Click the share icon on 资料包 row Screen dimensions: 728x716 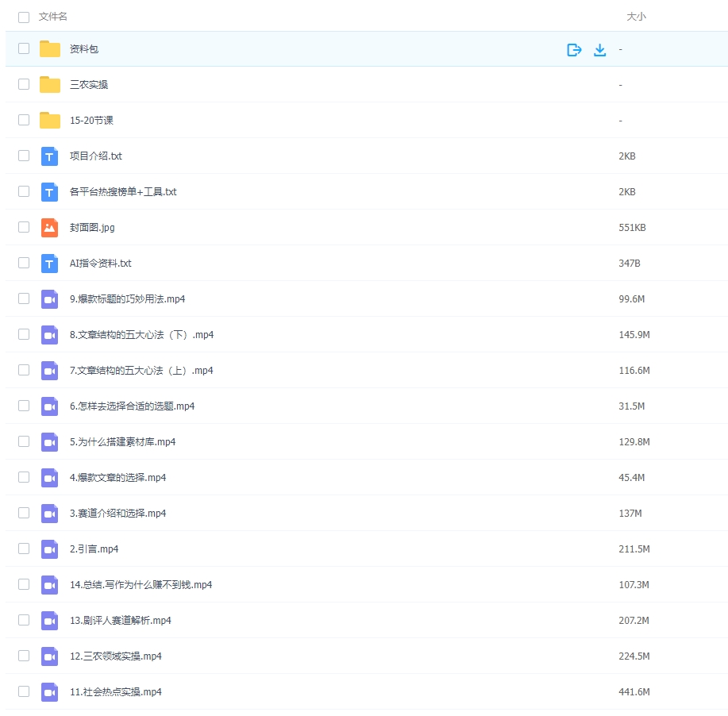tap(574, 49)
